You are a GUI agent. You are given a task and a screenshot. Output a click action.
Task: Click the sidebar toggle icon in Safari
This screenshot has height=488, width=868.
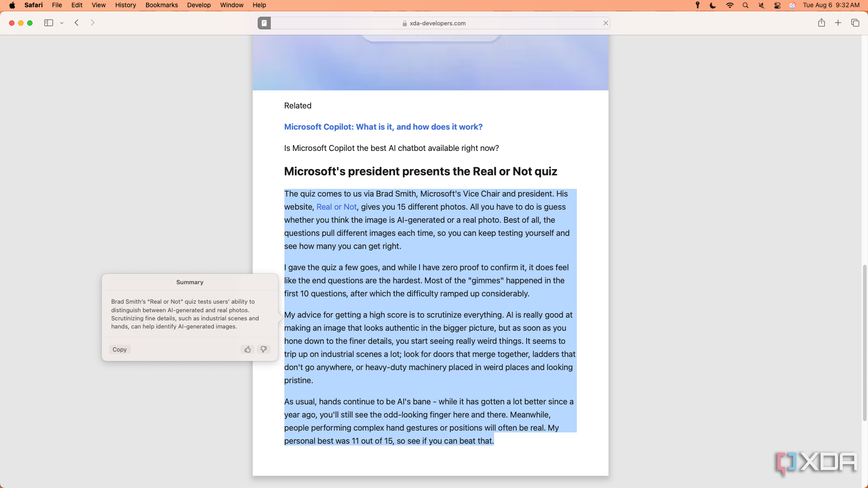pyautogui.click(x=49, y=23)
